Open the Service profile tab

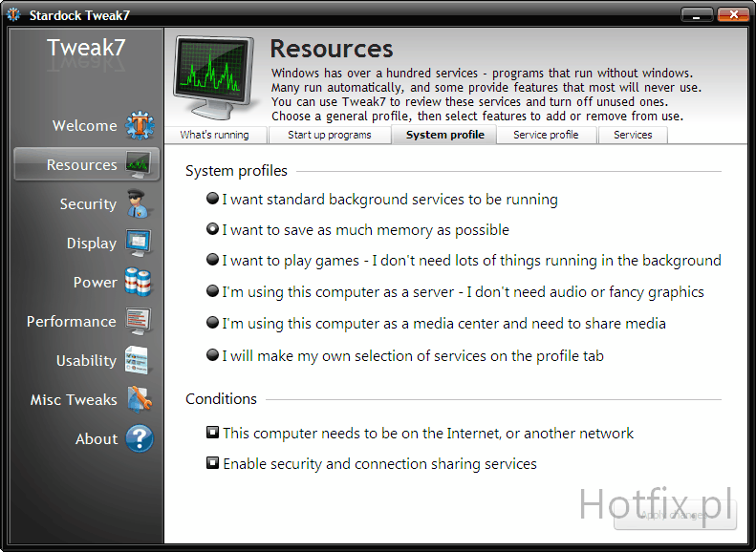coord(546,135)
